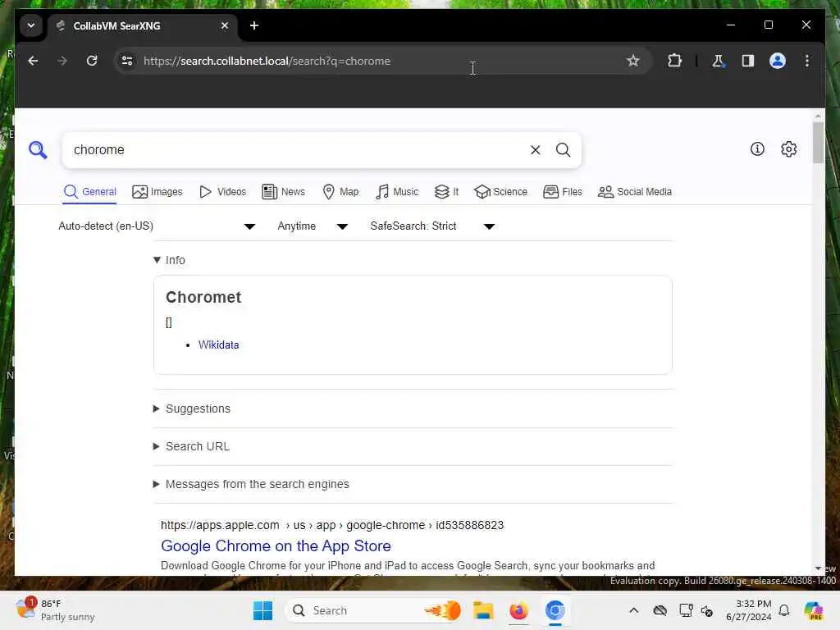Open the Wikidata link
This screenshot has width=840, height=630.
(x=218, y=345)
